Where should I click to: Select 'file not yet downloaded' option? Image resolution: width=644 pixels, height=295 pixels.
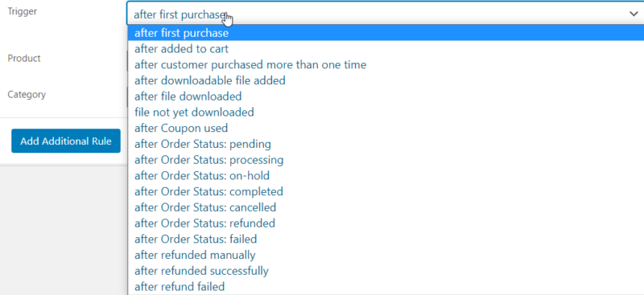point(386,112)
